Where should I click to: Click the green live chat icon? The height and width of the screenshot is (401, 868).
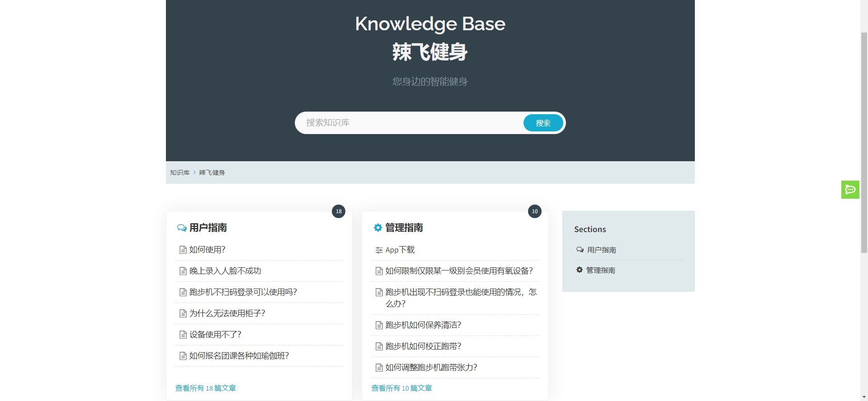(850, 190)
